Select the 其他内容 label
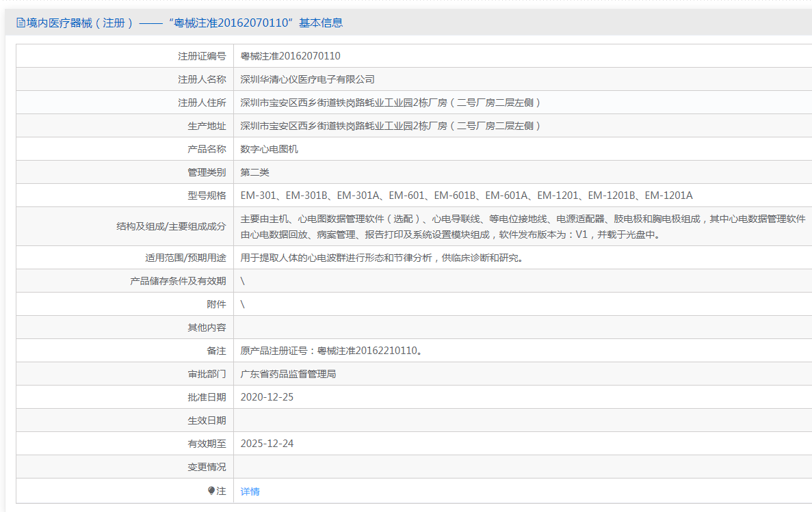This screenshot has height=512, width=812. click(x=207, y=327)
